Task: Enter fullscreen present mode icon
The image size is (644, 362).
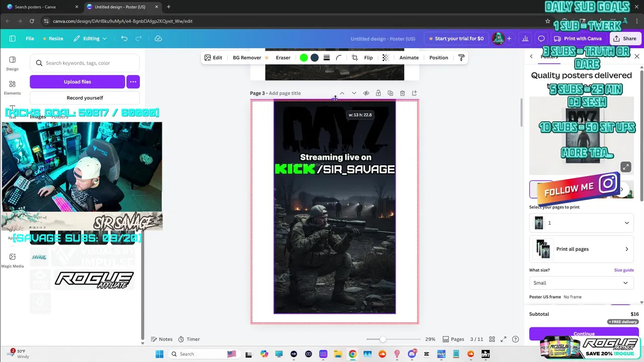Action: point(504,339)
